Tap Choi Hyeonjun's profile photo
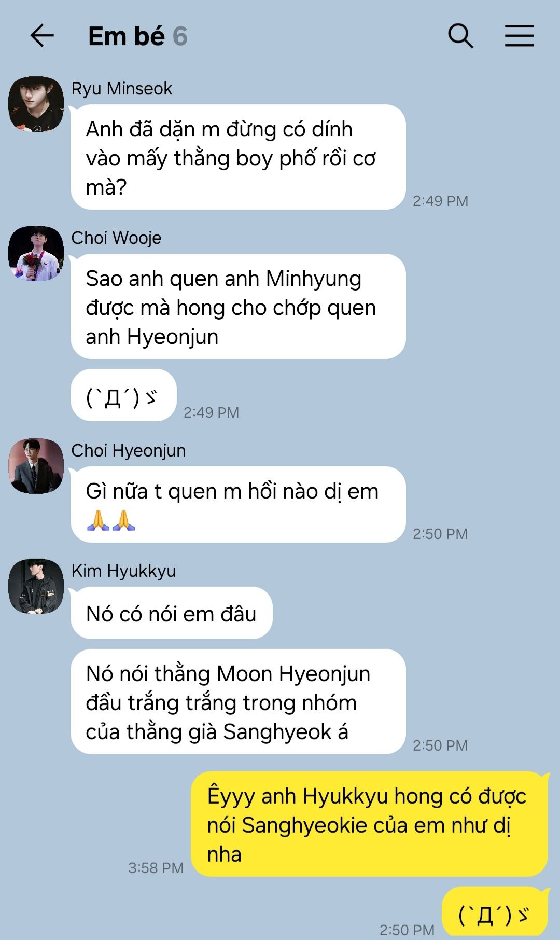Image resolution: width=560 pixels, height=940 pixels. 36,466
